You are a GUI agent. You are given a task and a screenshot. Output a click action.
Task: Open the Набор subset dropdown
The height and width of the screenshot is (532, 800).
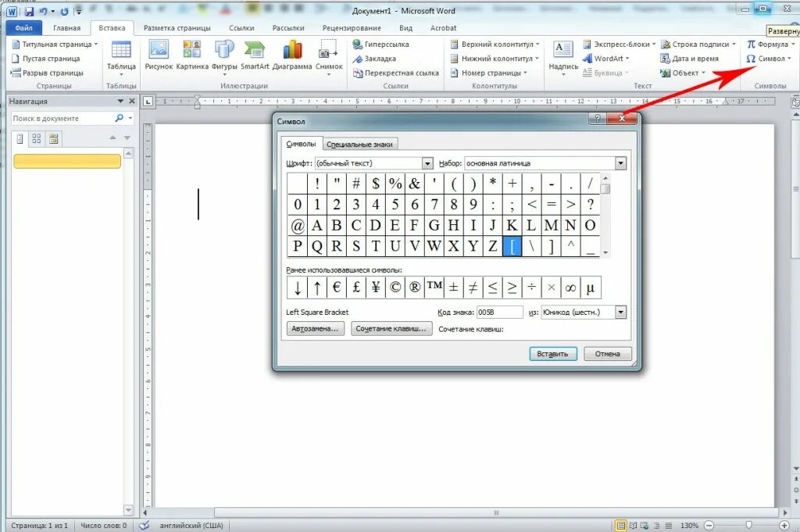pyautogui.click(x=620, y=163)
